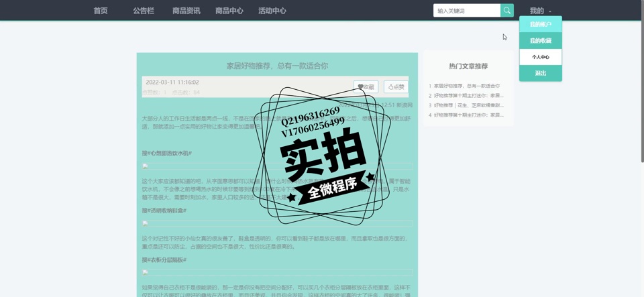
Task: Open the 商品资讯 navigation tab
Action: point(186,11)
